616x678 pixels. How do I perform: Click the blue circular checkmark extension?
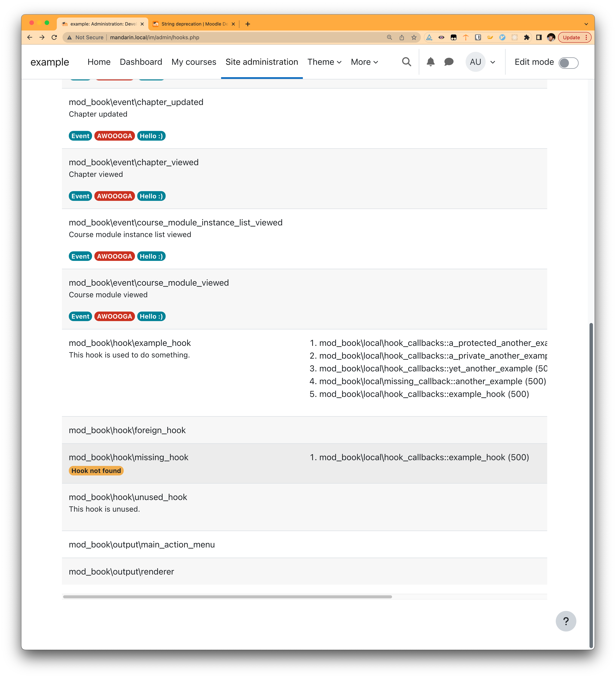click(502, 37)
